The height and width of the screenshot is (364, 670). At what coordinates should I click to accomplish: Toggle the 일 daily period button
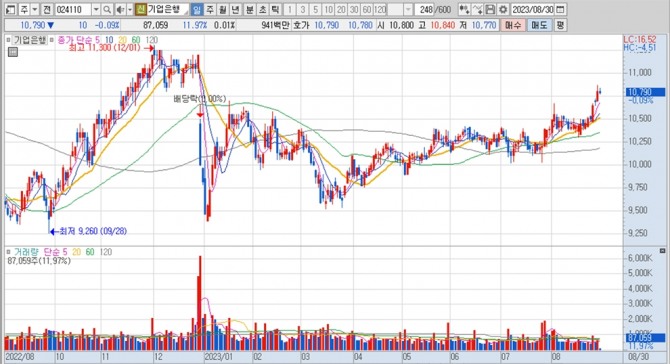pos(197,9)
